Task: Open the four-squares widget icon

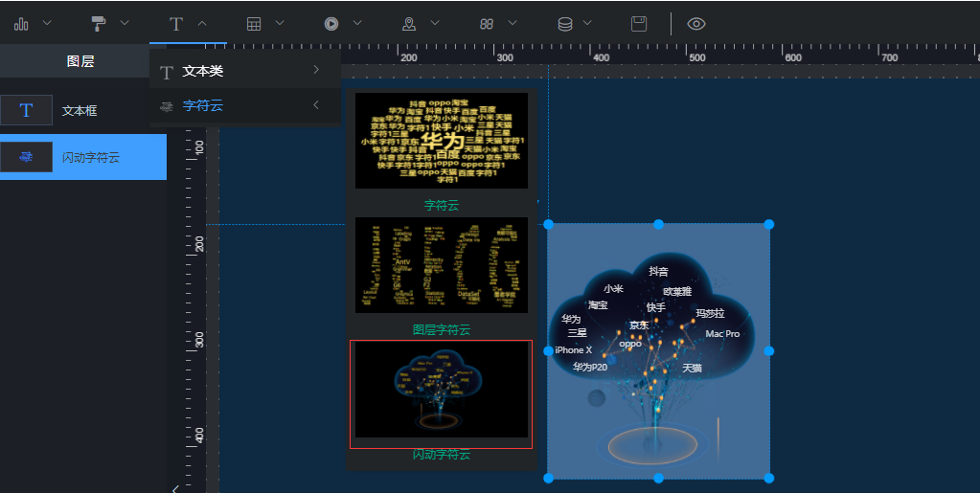Action: tap(487, 24)
